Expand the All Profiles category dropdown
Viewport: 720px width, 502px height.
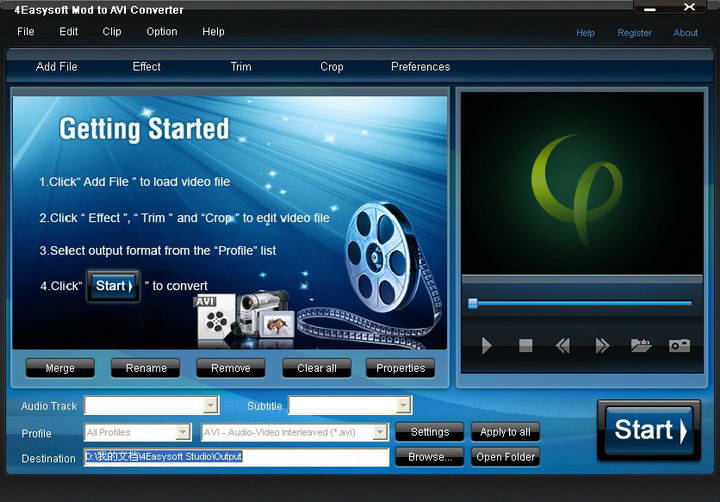pos(183,432)
